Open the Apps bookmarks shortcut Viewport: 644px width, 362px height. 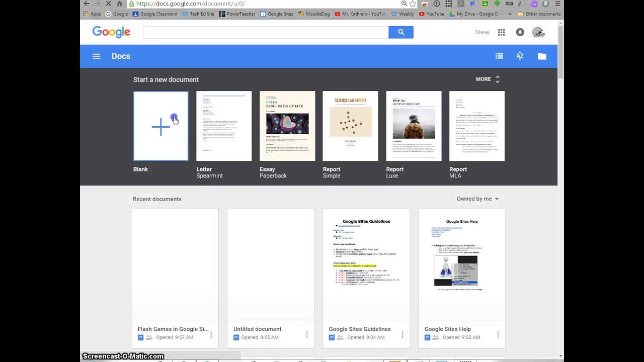click(x=92, y=14)
